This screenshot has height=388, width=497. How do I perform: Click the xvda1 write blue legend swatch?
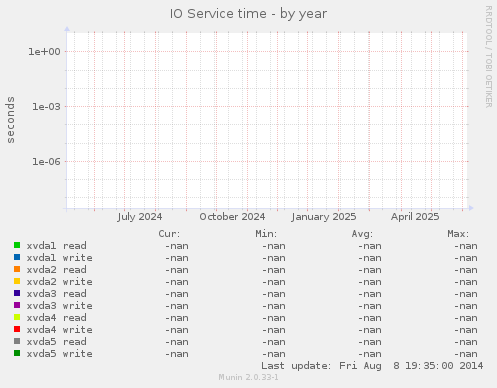point(17,257)
